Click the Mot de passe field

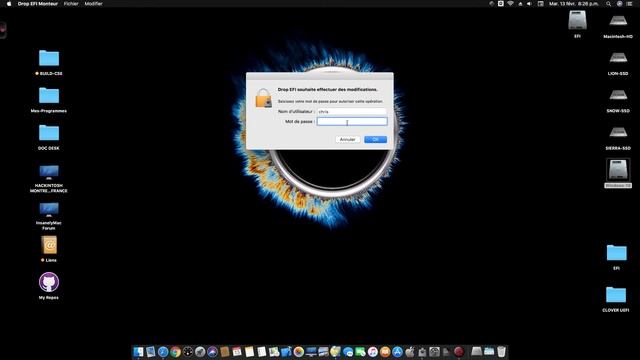pyautogui.click(x=352, y=122)
